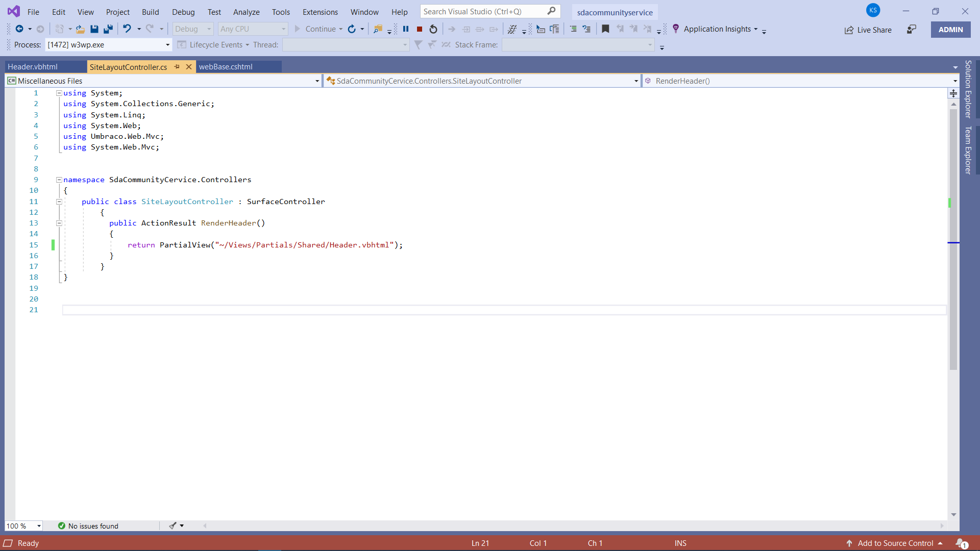The width and height of the screenshot is (980, 551).
Task: Undo the last edit
Action: (x=127, y=29)
